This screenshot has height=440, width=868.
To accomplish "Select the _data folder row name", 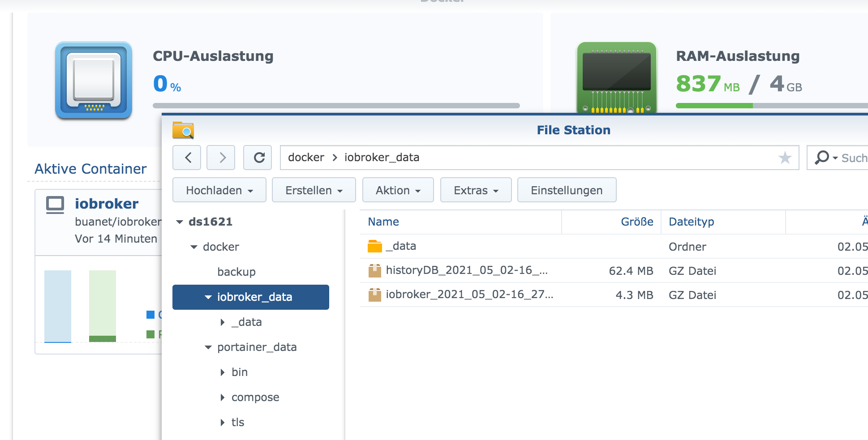I will [x=401, y=246].
